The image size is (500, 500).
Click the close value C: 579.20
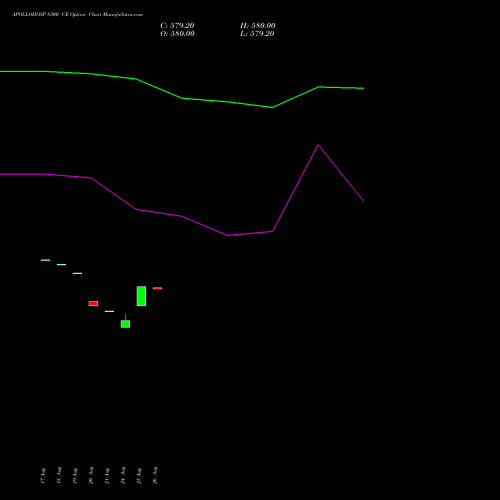click(x=177, y=26)
